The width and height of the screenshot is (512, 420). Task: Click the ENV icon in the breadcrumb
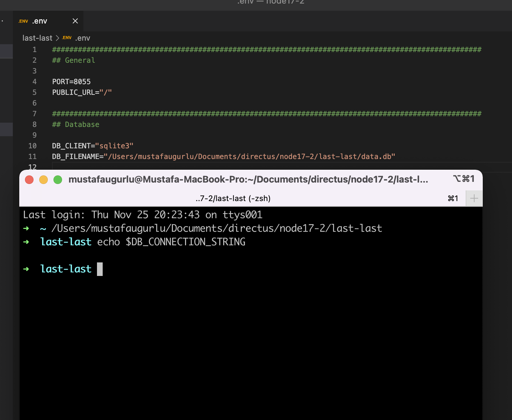(67, 38)
